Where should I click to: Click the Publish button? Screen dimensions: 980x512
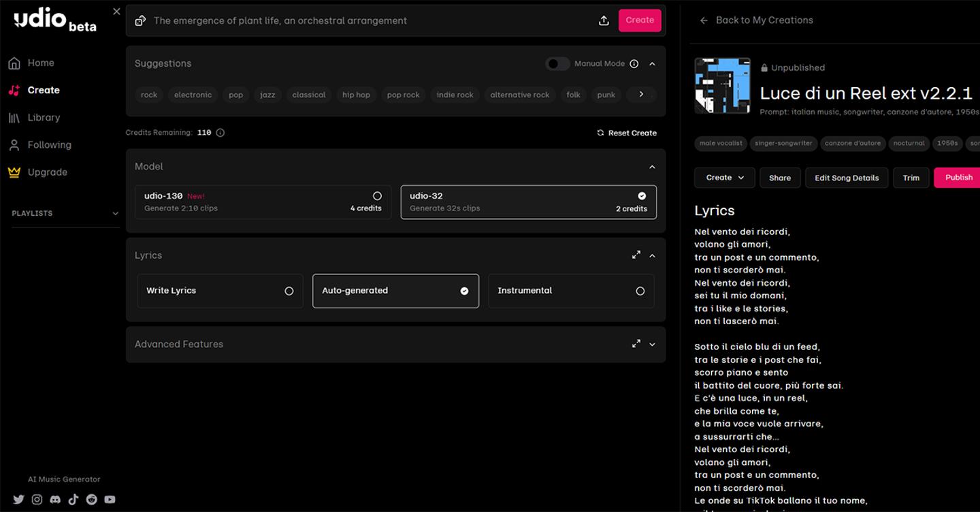(957, 178)
